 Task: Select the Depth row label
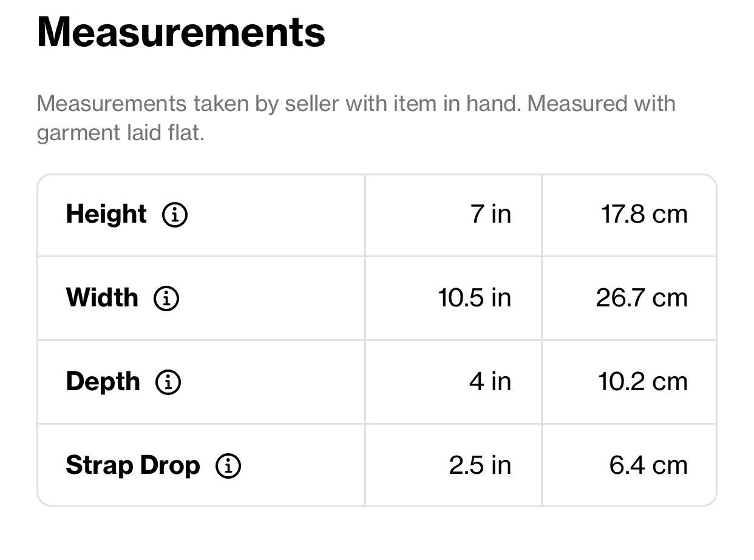[x=103, y=382]
